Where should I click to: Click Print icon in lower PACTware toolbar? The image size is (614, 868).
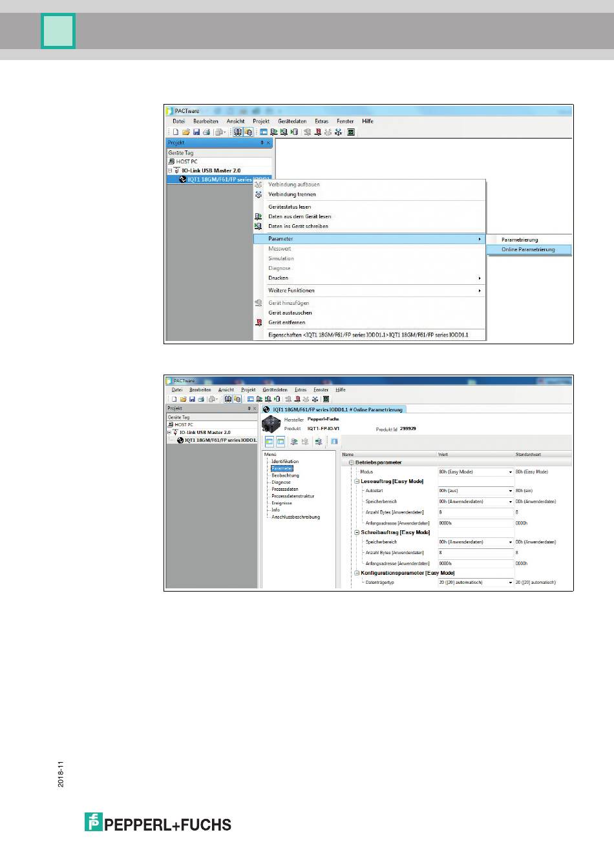coord(201,399)
